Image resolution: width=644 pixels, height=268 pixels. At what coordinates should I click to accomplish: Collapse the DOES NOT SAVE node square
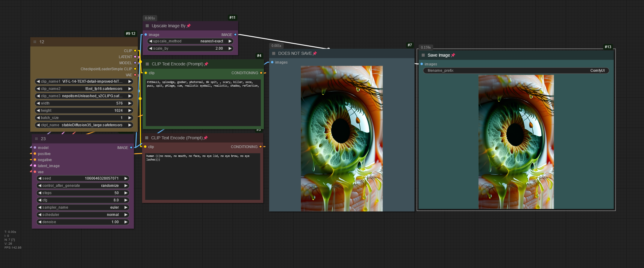(x=274, y=53)
